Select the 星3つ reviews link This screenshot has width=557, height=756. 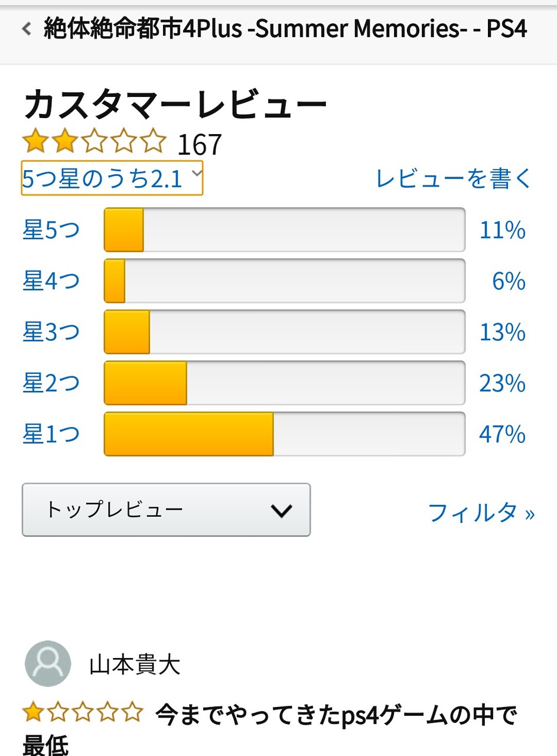coord(51,333)
